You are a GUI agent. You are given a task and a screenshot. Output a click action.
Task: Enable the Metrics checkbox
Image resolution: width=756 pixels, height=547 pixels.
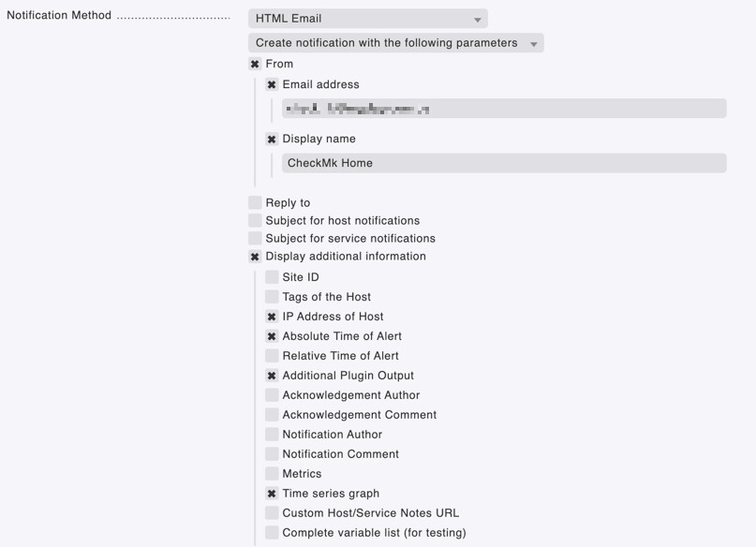pyautogui.click(x=272, y=473)
